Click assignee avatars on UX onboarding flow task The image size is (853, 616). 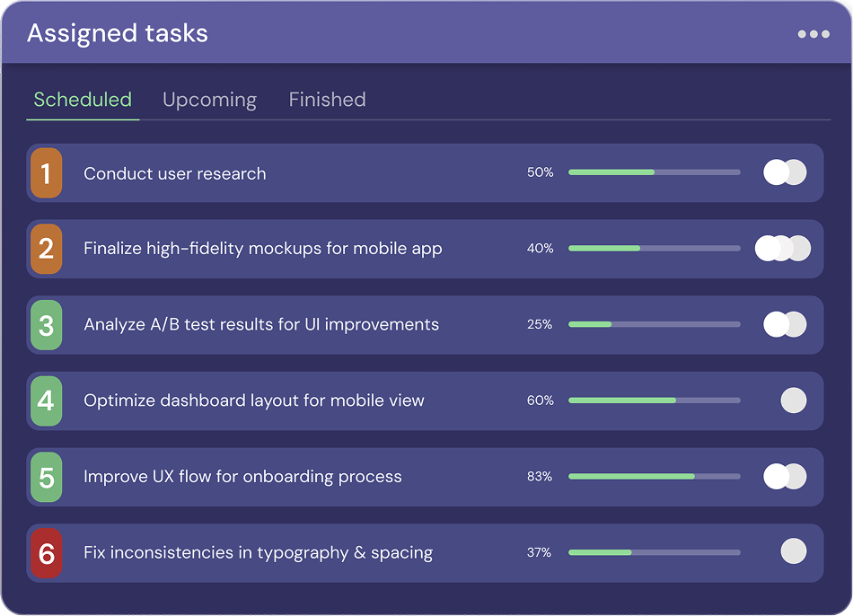point(785,476)
